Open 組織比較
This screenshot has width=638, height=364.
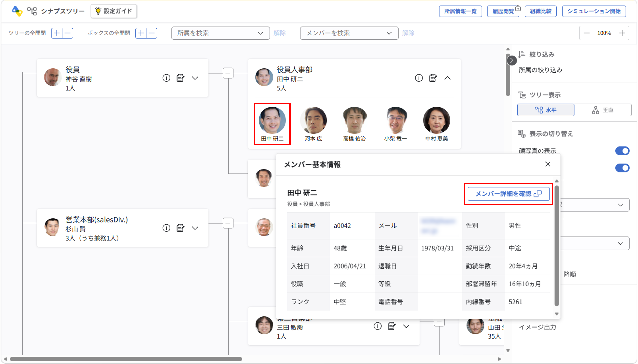(x=540, y=11)
